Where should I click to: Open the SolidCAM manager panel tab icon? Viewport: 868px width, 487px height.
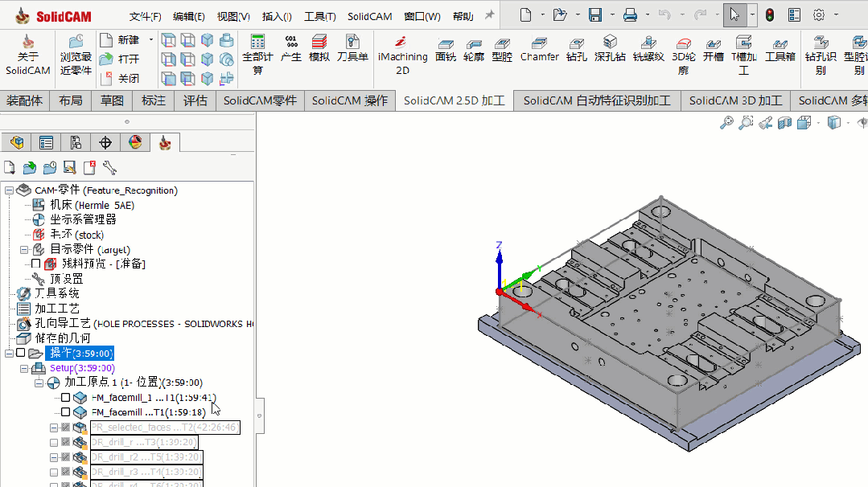pos(165,143)
